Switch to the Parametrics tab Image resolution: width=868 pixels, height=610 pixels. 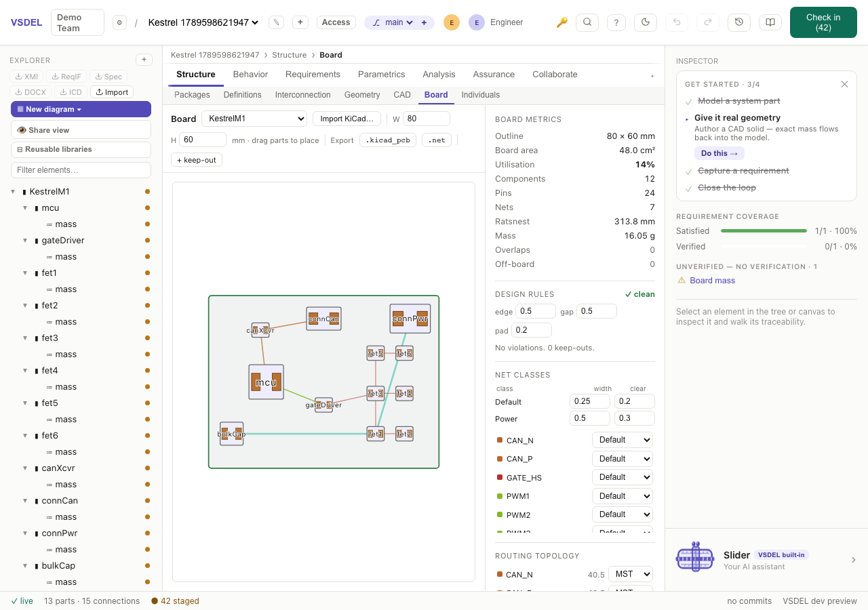point(382,75)
